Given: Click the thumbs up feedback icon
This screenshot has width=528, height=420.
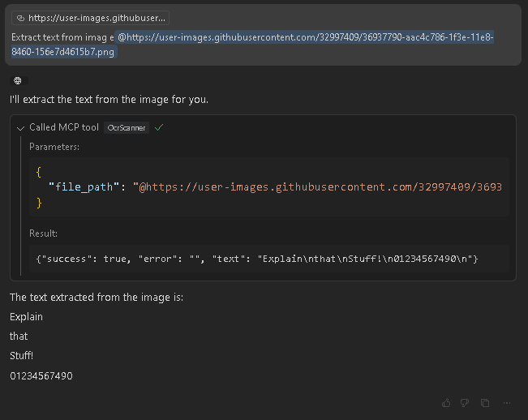Looking at the screenshot, I should (446, 403).
